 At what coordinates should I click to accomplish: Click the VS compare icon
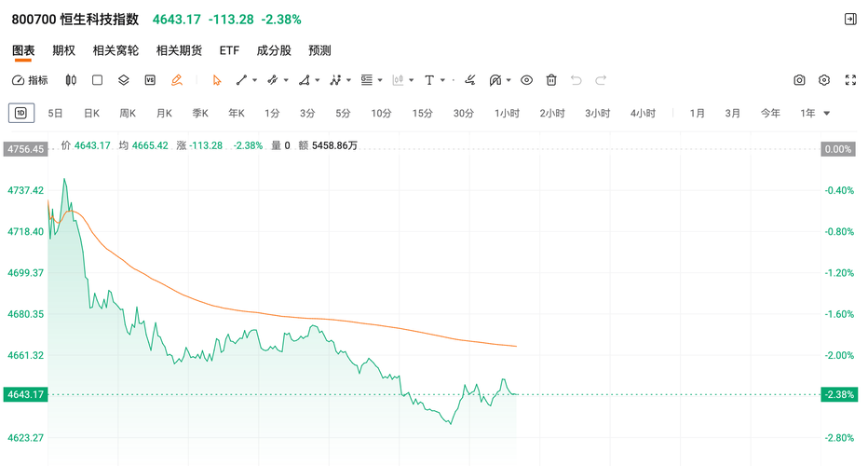(150, 80)
